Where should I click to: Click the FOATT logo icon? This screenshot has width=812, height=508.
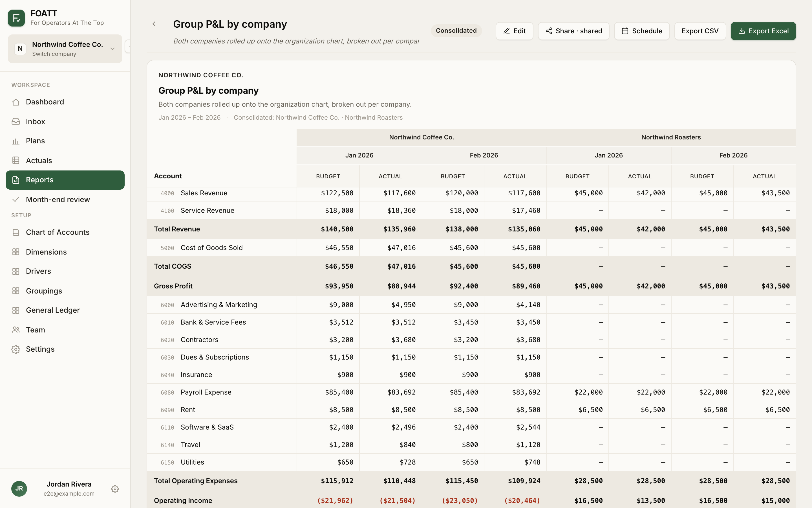(16, 18)
